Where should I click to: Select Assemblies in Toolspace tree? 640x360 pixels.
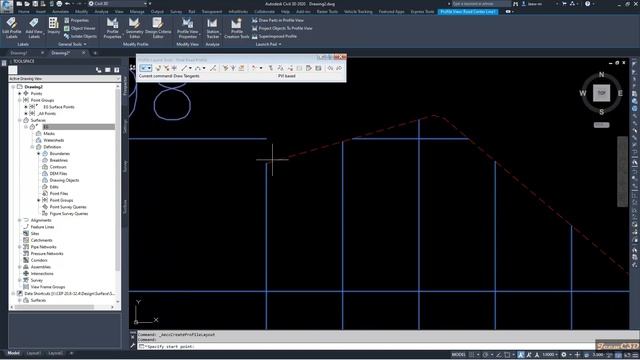tap(41, 267)
